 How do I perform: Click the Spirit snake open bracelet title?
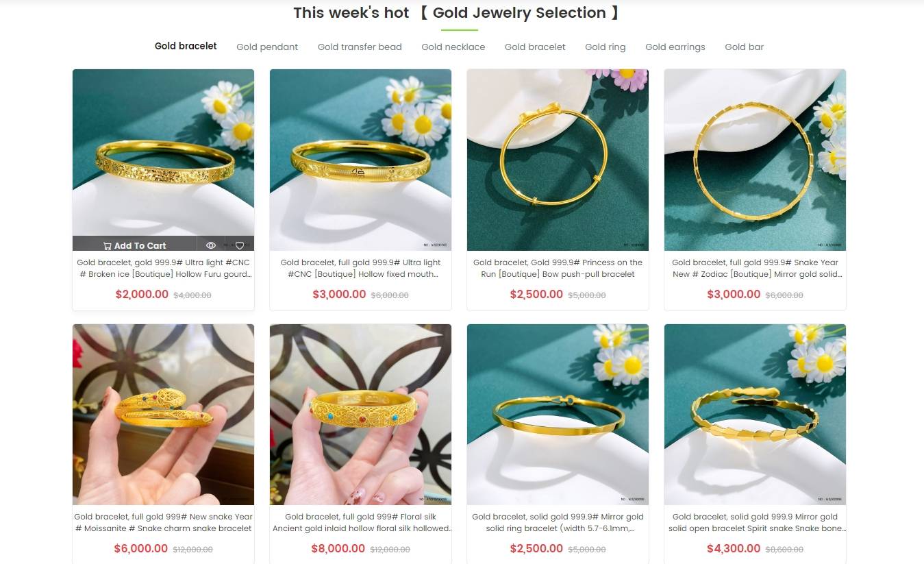tap(755, 522)
